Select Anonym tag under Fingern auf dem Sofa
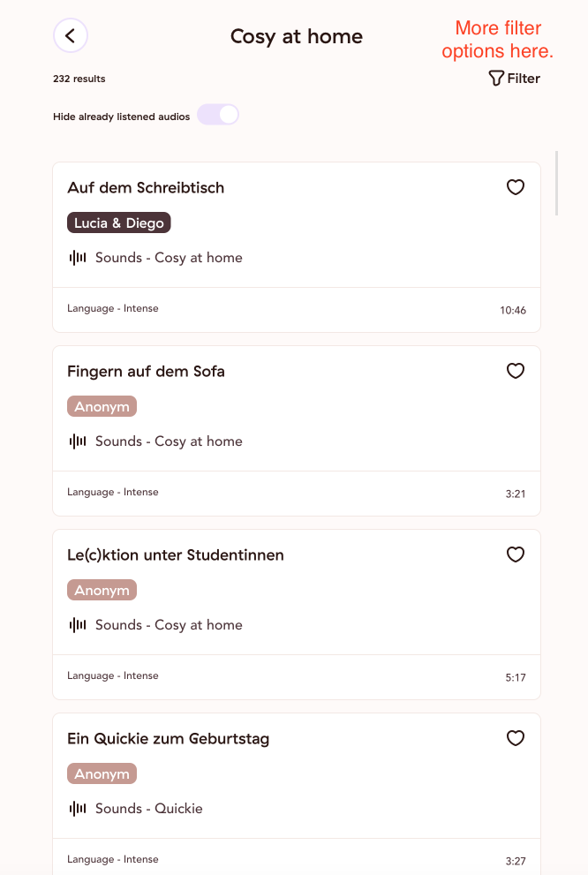Image resolution: width=588 pixels, height=875 pixels. point(102,406)
